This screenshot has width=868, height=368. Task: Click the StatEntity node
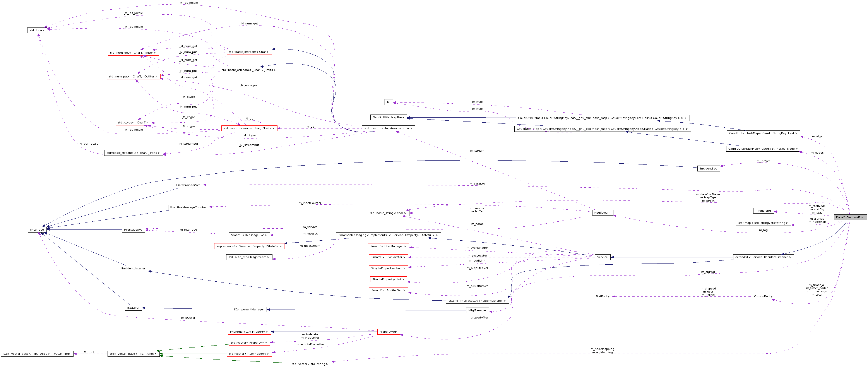click(x=603, y=296)
